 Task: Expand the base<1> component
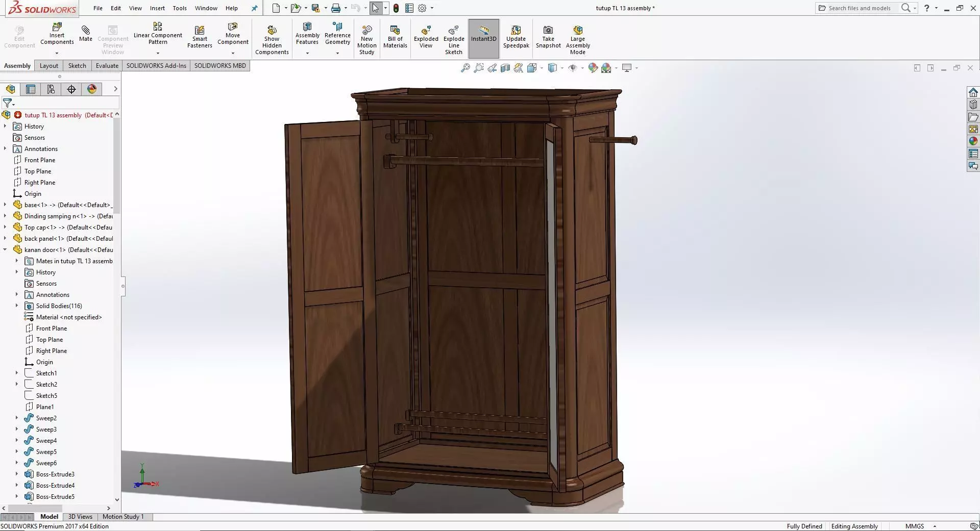[x=5, y=205]
